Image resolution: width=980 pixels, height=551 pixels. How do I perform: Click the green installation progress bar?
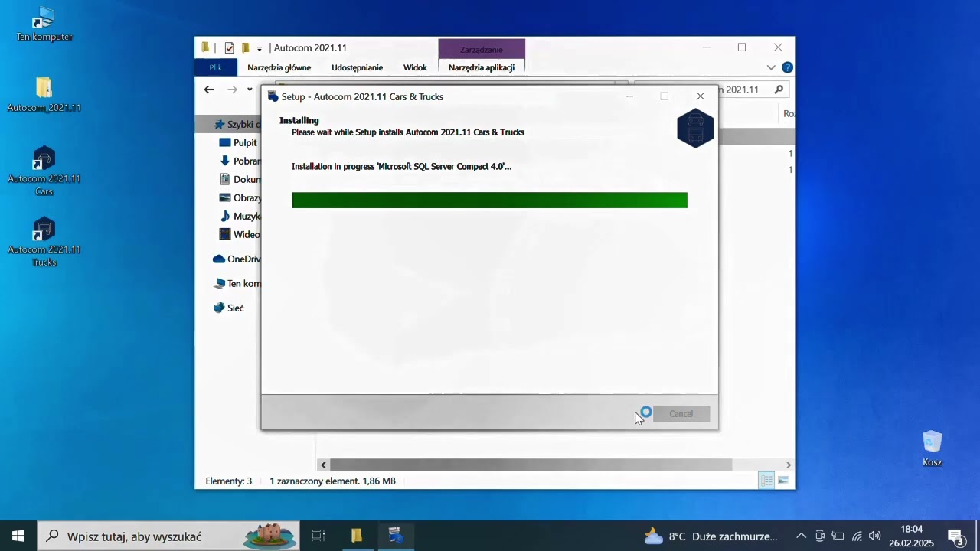point(489,201)
